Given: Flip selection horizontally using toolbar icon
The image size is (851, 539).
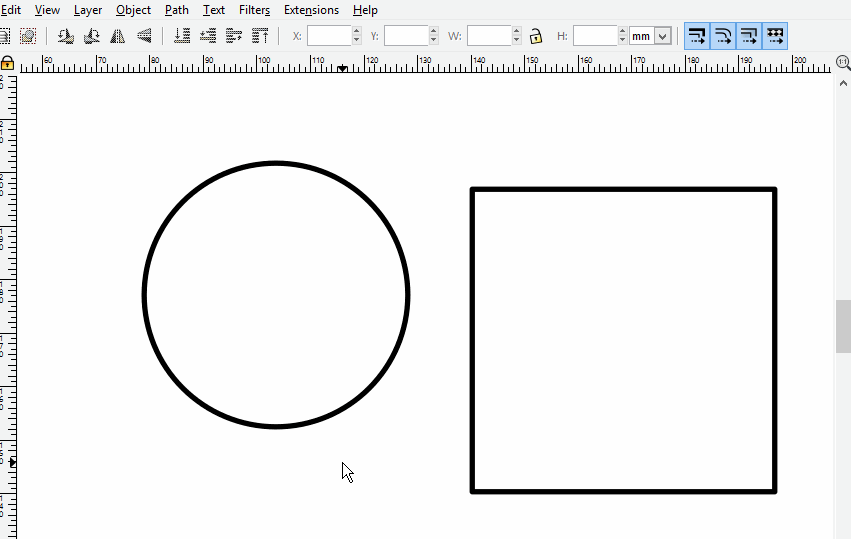Looking at the screenshot, I should tap(118, 36).
